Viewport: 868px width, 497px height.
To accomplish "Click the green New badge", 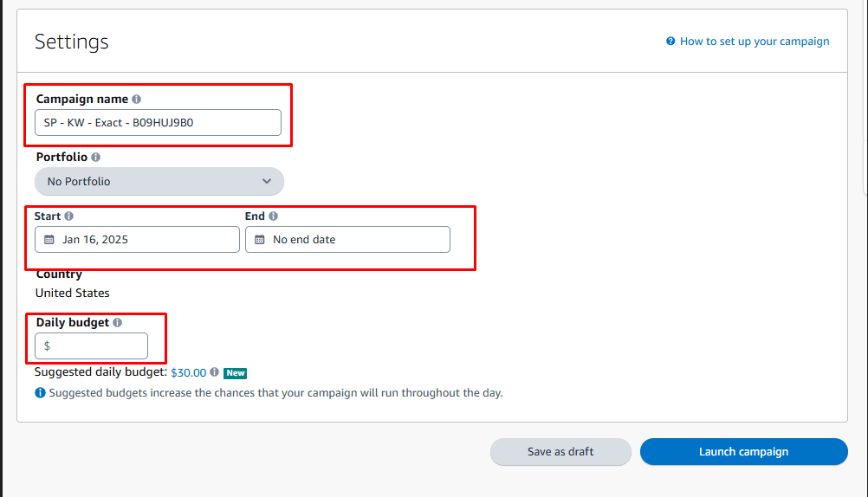I will pos(236,373).
